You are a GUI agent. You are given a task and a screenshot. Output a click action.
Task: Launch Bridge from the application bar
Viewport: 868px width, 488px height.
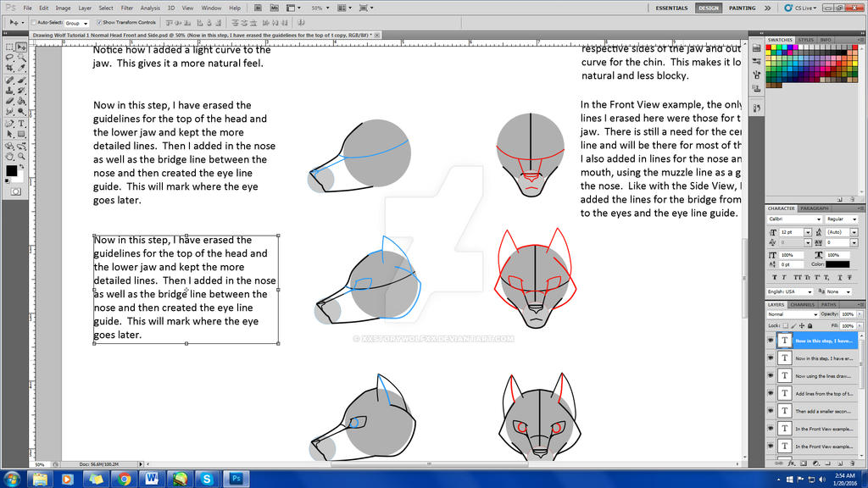(x=258, y=8)
